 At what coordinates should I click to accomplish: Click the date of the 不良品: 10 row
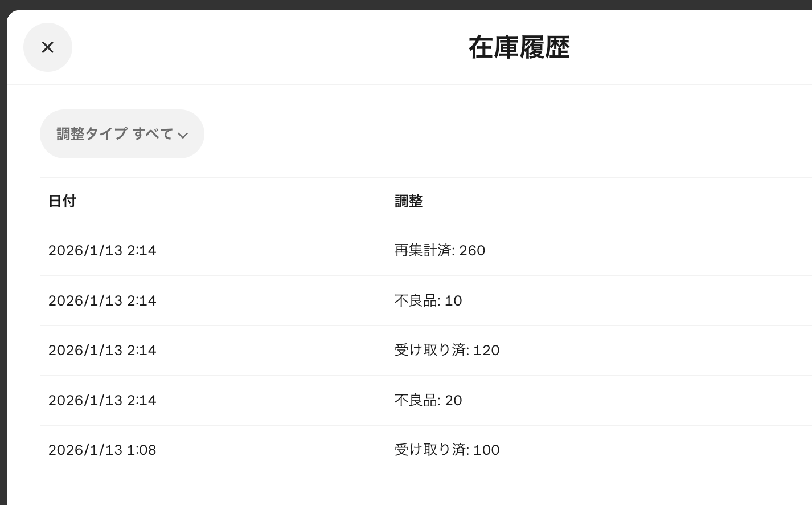point(102,301)
